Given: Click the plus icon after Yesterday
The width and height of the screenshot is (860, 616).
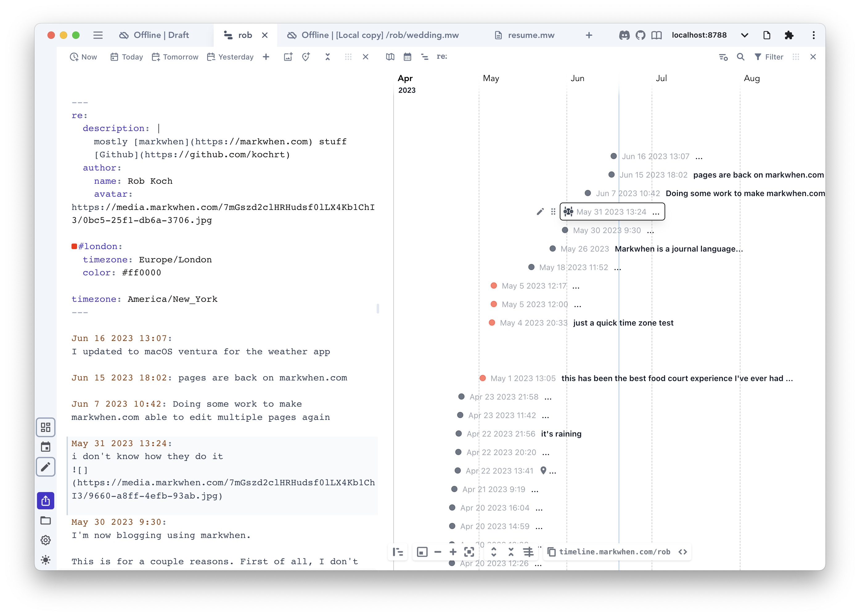Looking at the screenshot, I should click(x=266, y=57).
